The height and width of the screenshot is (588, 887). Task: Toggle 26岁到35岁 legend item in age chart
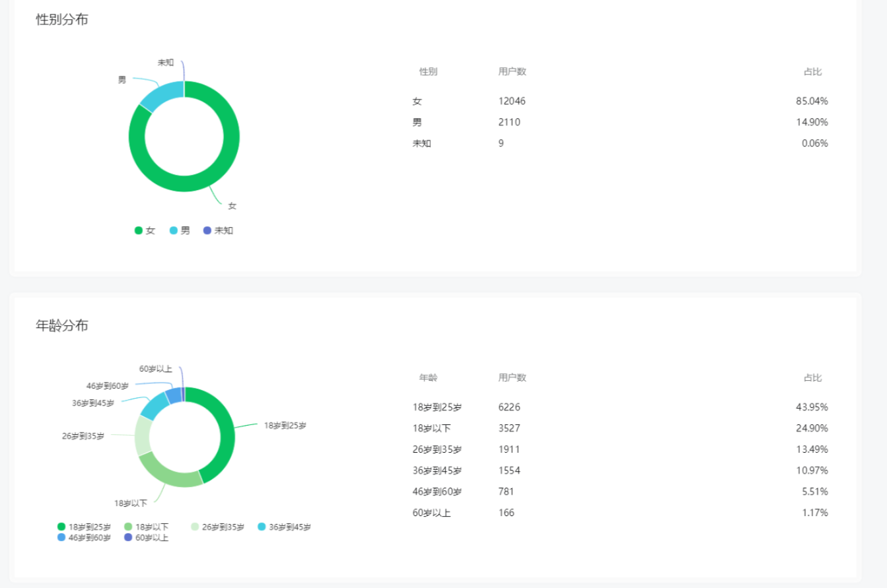[218, 527]
